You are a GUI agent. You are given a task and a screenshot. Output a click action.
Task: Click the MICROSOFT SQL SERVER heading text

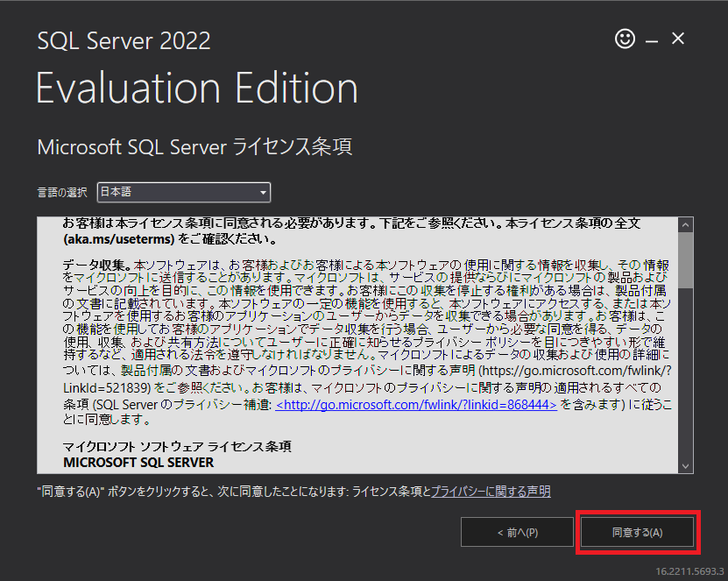click(x=138, y=463)
